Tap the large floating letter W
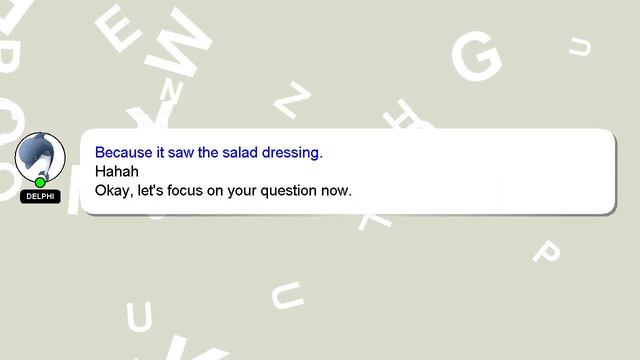Viewport: 640px width, 360px height. click(179, 42)
